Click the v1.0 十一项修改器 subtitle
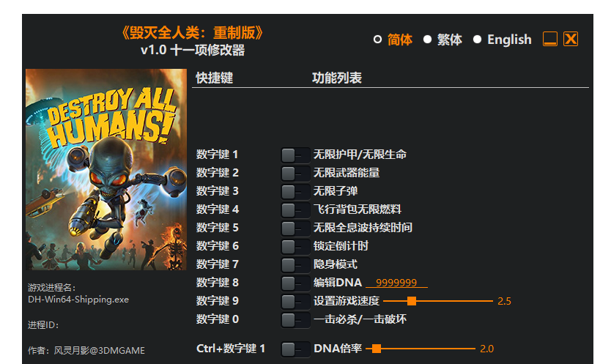Viewport: 611px width, 364px height. click(x=193, y=50)
